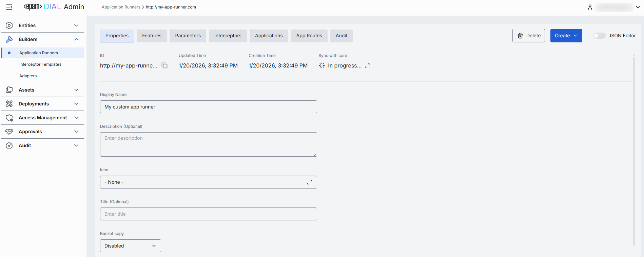Click the Deployments sidebar icon

(9, 104)
